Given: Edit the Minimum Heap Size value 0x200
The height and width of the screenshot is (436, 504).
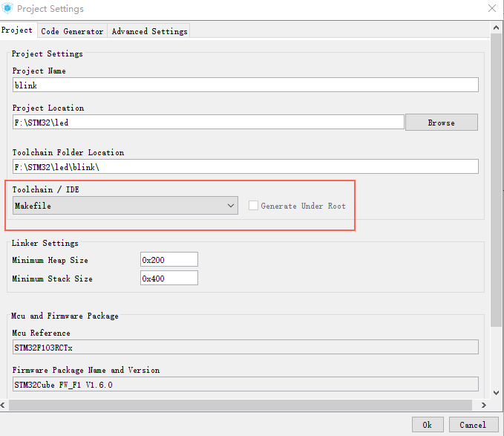Looking at the screenshot, I should (169, 259).
